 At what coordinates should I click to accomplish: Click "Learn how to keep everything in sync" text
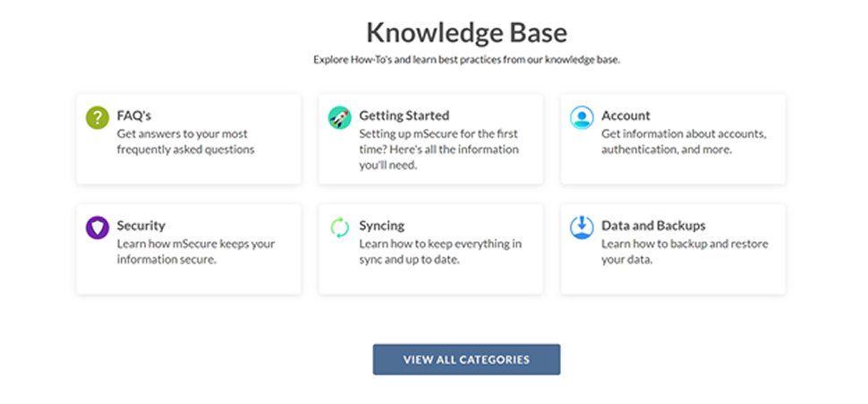439,251
